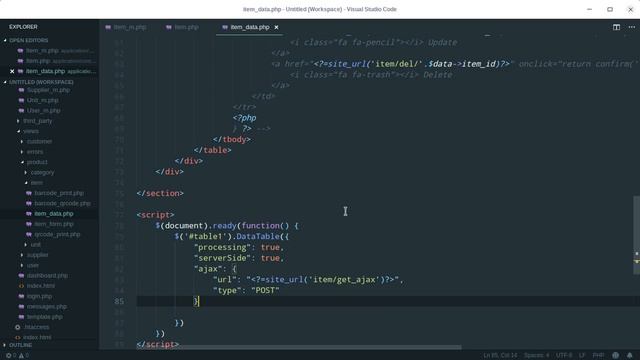Click line number 85 in gutter
The image size is (640, 360).
point(119,301)
